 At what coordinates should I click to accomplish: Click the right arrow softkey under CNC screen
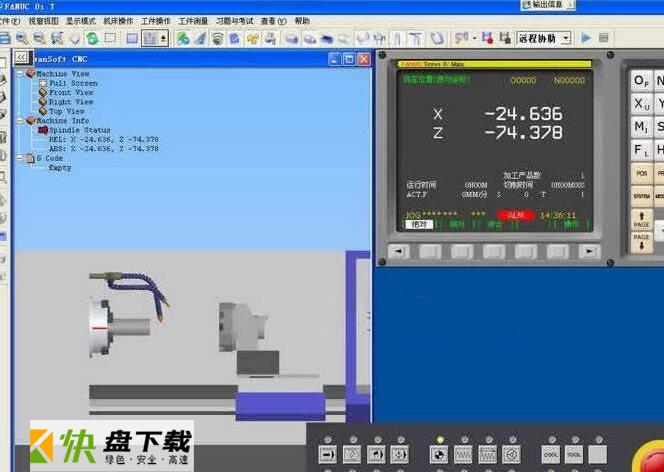[589, 251]
